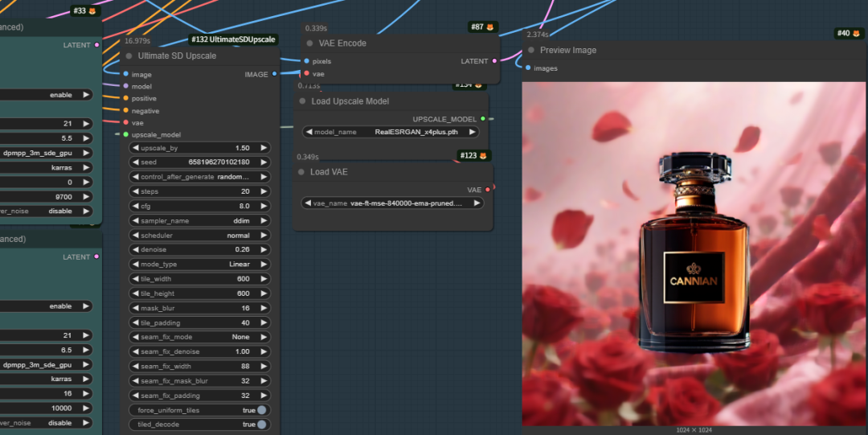
Task: Increase steps value with right arrow
Action: (x=264, y=191)
